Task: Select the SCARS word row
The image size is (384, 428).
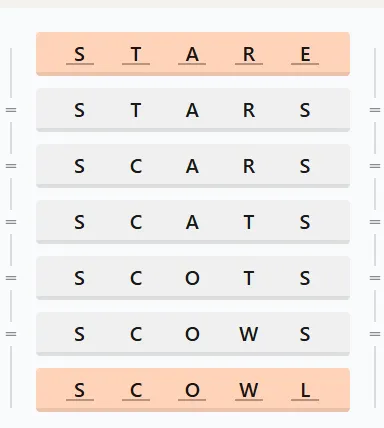Action: 193,166
